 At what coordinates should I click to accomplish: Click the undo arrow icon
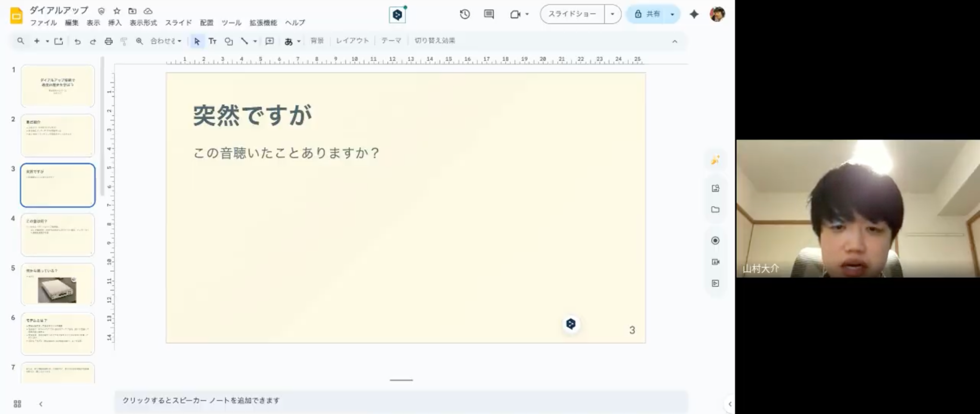[x=78, y=41]
